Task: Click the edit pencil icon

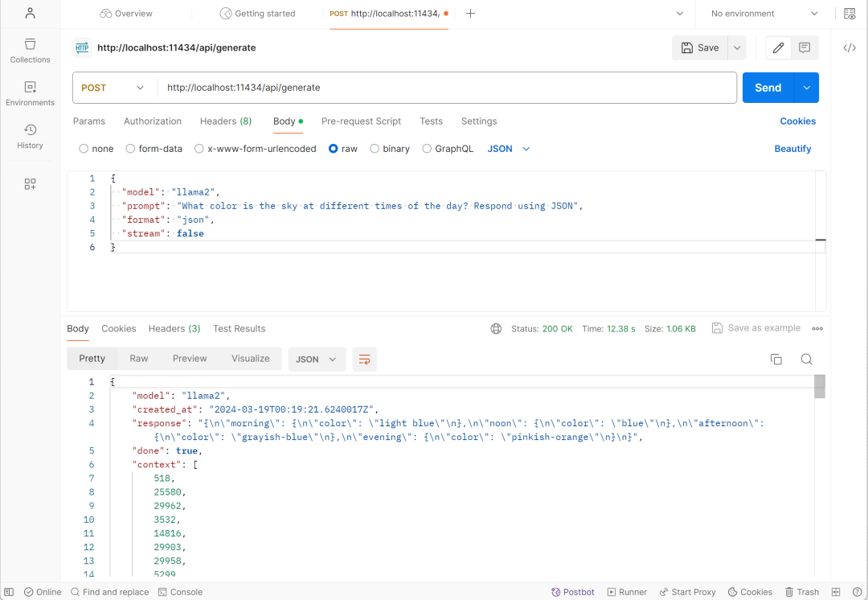Action: coord(778,48)
